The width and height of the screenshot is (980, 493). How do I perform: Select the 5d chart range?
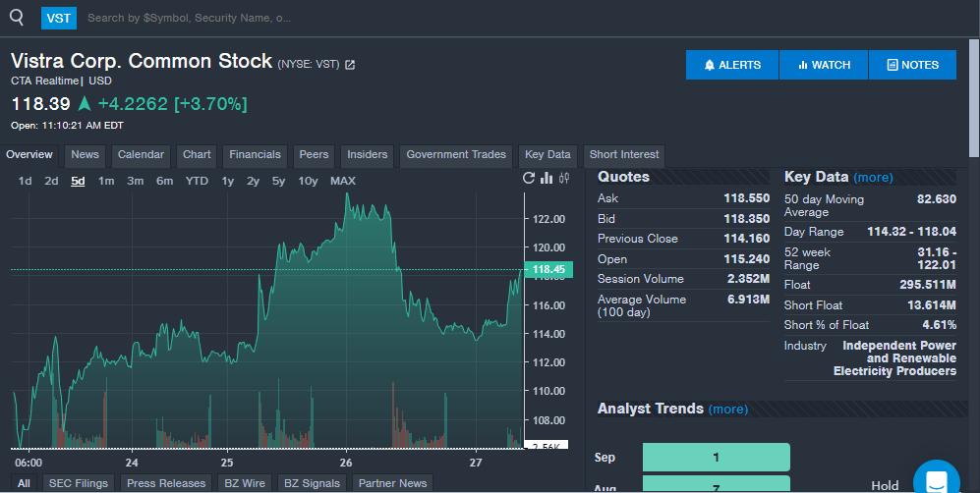(78, 181)
